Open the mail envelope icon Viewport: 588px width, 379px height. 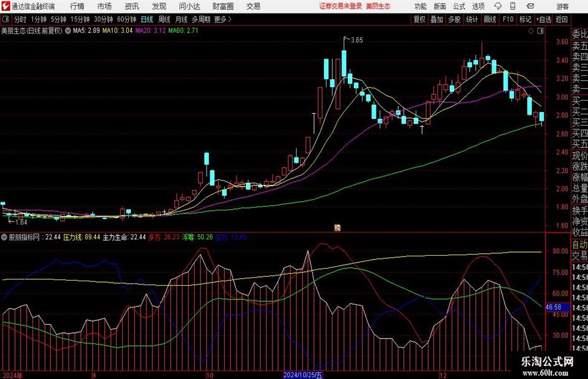[x=530, y=6]
